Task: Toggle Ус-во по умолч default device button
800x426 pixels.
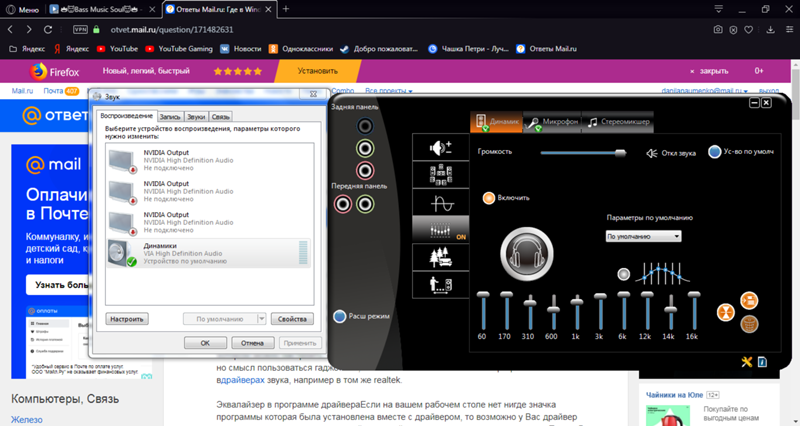Action: (715, 152)
